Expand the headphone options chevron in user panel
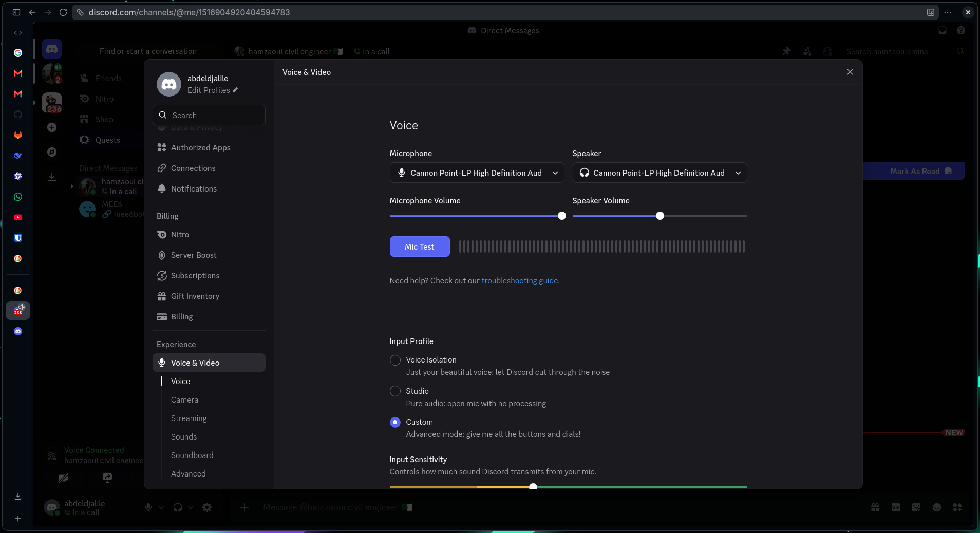Screen dimensions: 980x533 pos(191,507)
